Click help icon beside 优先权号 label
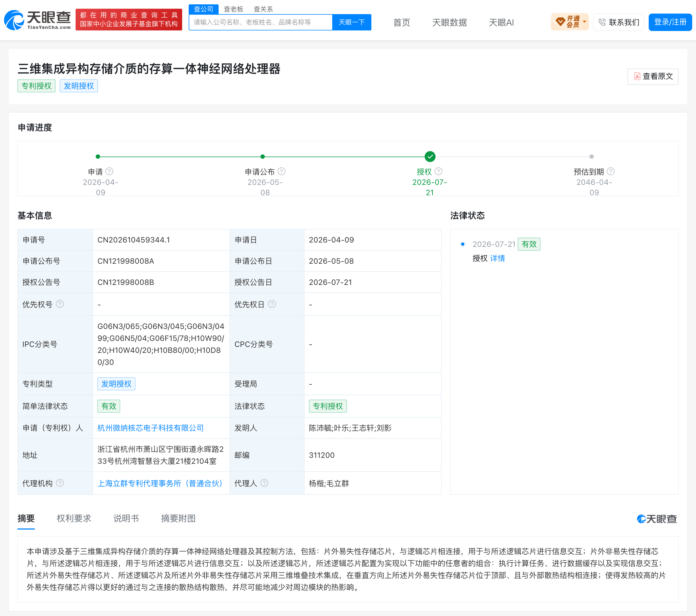Screen dimensions: 696x616 click(60, 304)
